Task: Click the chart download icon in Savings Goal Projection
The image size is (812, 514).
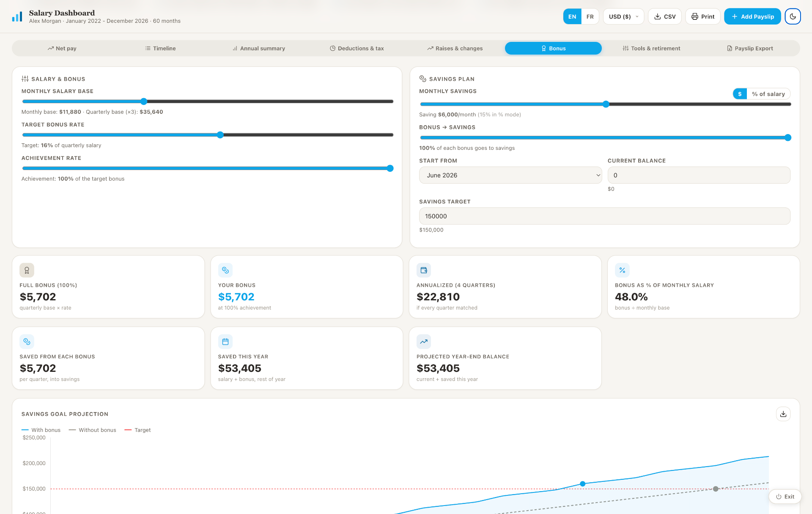Action: (x=783, y=414)
